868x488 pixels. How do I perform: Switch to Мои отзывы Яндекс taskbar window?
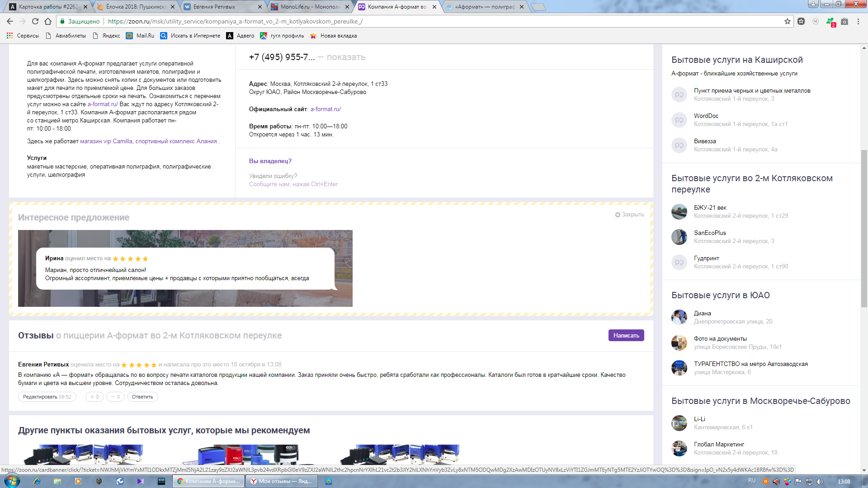281,481
